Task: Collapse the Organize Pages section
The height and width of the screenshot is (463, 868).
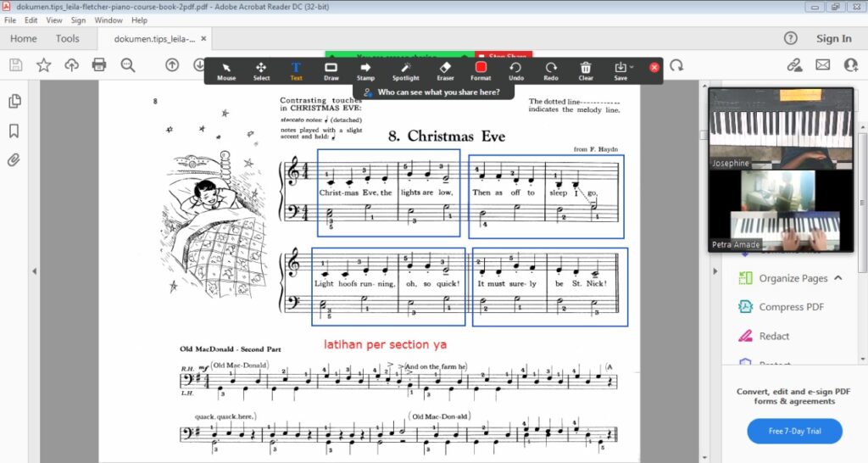Action: [837, 278]
